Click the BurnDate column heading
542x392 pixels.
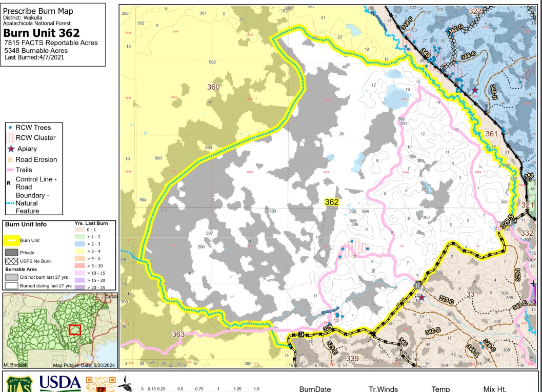tap(315, 388)
